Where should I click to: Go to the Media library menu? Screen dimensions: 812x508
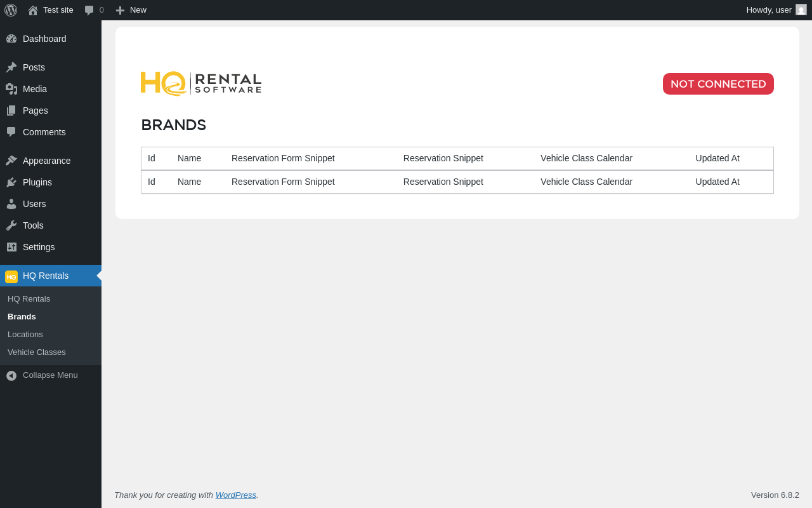coord(51,89)
